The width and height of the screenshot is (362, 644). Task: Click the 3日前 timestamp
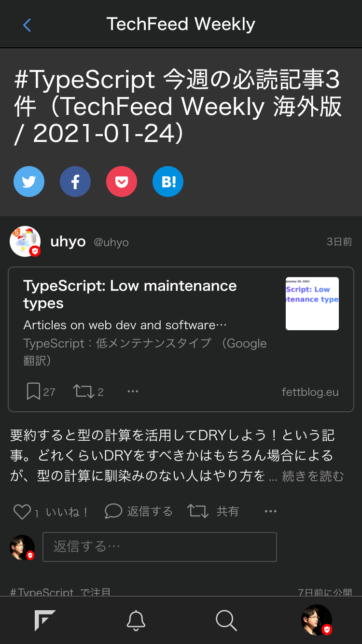tap(339, 242)
